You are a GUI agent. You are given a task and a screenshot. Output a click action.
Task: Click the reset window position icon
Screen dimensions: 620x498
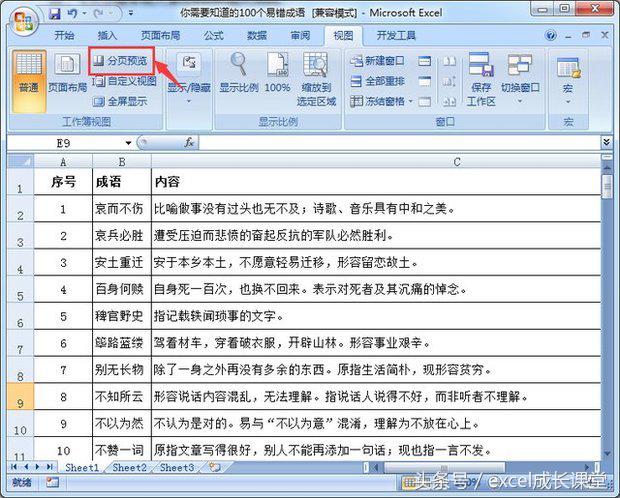click(x=449, y=102)
